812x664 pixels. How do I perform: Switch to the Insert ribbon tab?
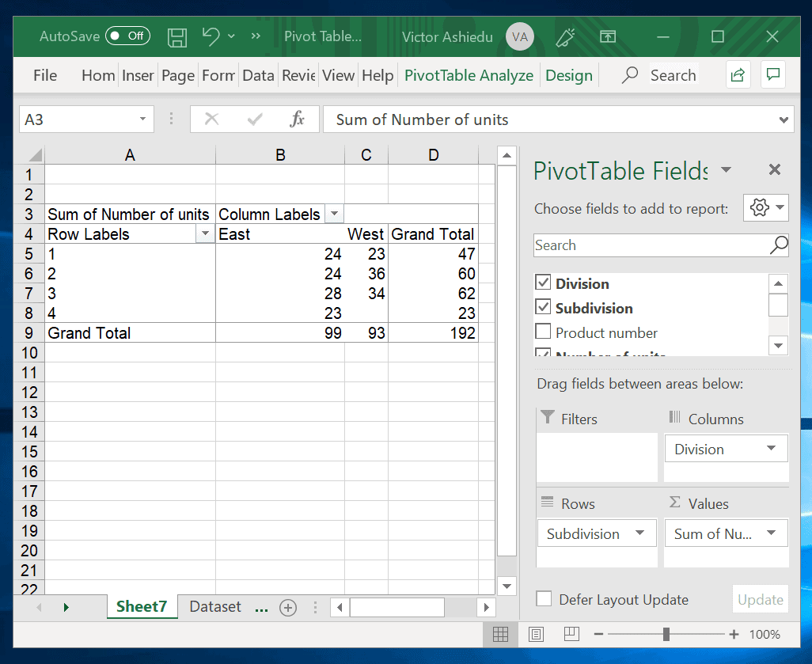click(x=138, y=75)
